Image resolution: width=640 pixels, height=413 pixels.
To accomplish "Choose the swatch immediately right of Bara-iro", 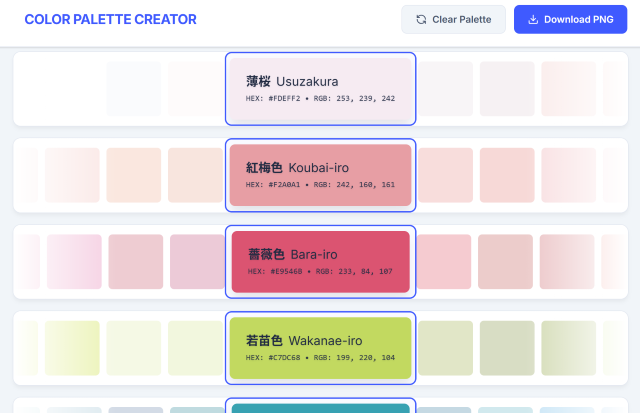I will (x=444, y=262).
